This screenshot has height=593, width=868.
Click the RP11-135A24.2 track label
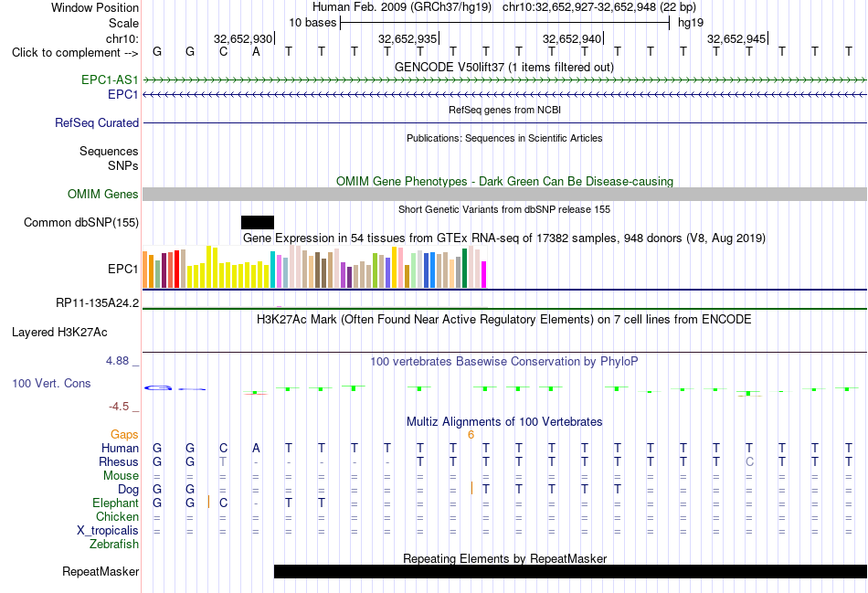pyautogui.click(x=97, y=302)
